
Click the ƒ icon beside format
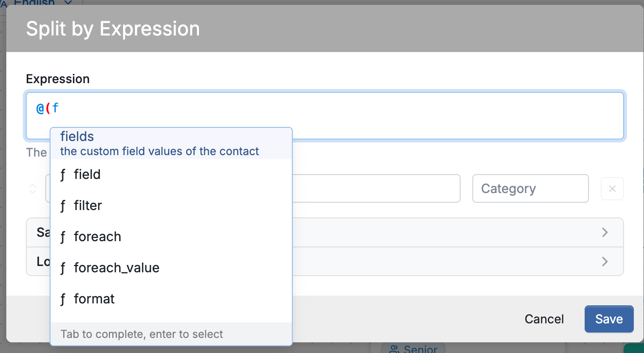click(63, 299)
